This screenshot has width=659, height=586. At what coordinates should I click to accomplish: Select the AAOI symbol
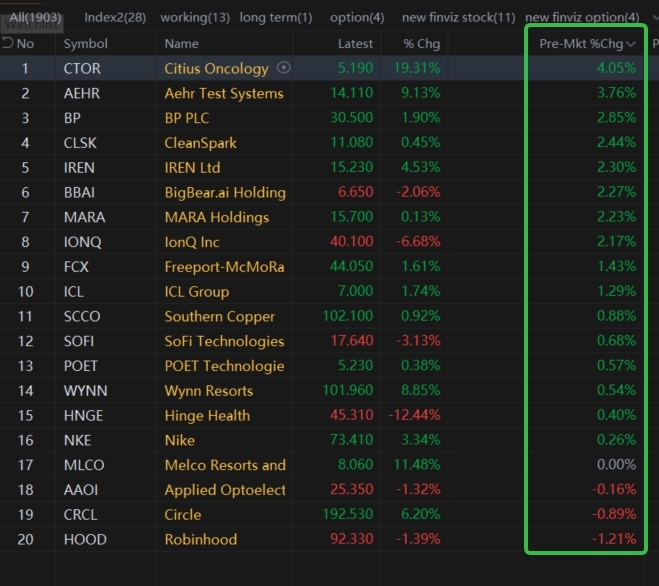click(x=81, y=490)
